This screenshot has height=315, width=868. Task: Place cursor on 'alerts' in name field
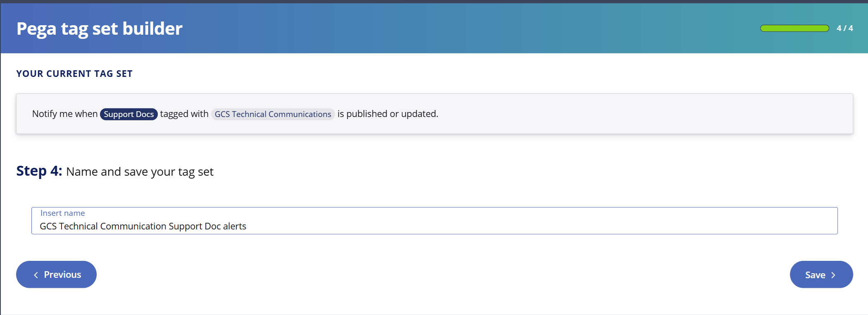[x=234, y=226]
